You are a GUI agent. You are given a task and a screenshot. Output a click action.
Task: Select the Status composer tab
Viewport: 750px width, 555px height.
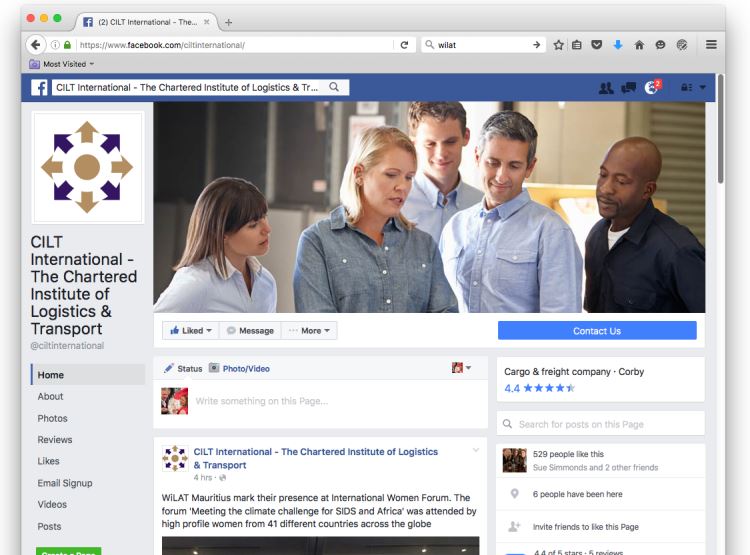183,368
